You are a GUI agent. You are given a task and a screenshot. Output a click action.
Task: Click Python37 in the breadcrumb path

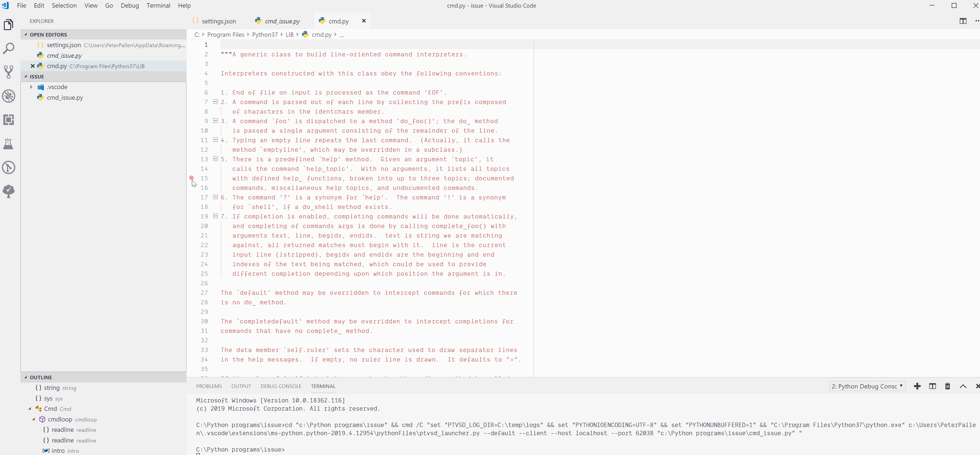(265, 35)
